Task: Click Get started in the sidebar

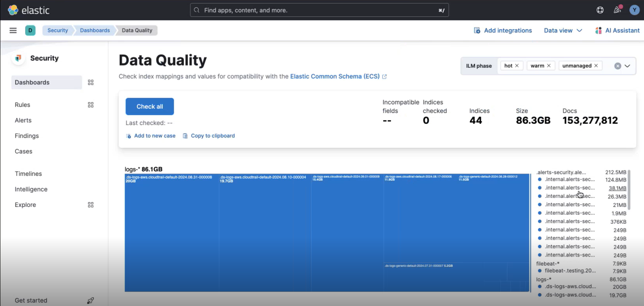Action: coord(31,301)
